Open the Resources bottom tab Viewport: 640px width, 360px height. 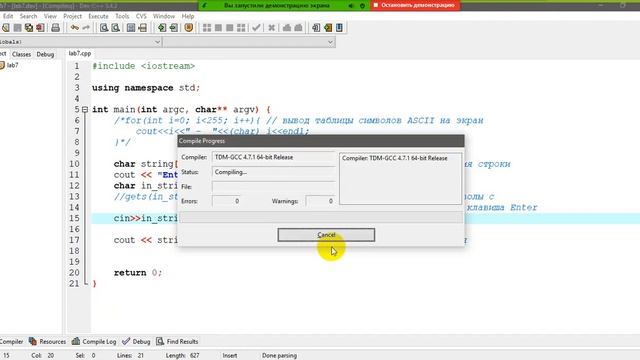[47, 341]
